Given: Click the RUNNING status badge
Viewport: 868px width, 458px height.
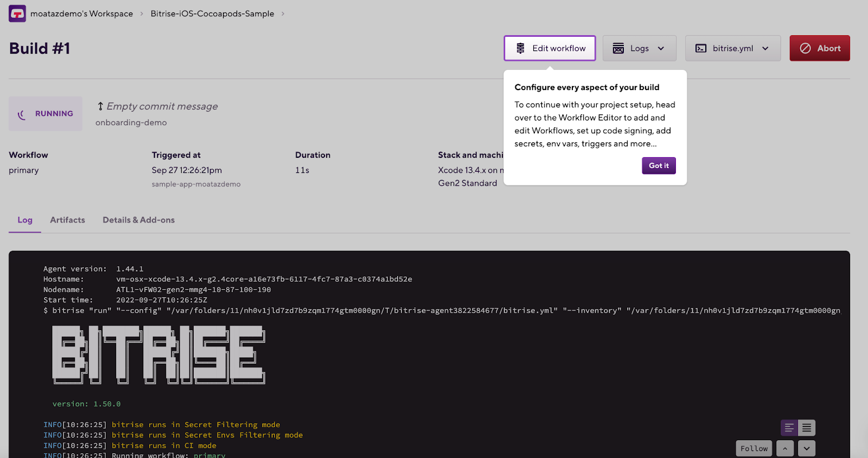Looking at the screenshot, I should click(46, 114).
